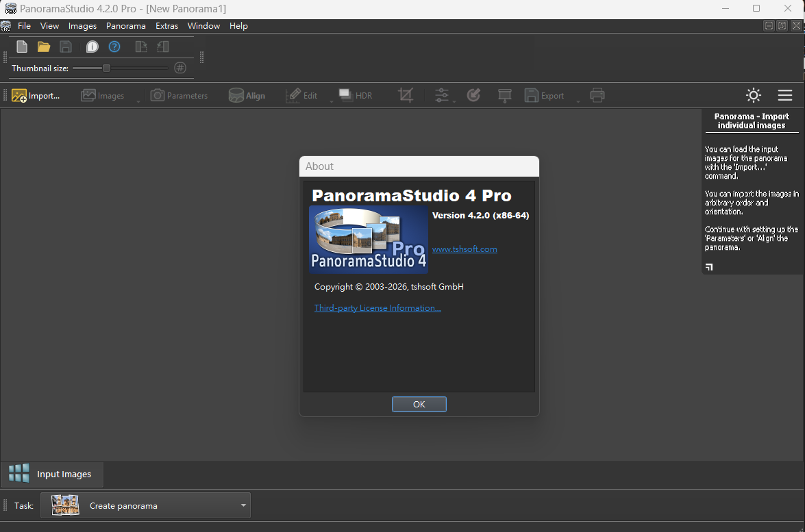
Task: Select the Input Images panel tab
Action: [x=52, y=474]
